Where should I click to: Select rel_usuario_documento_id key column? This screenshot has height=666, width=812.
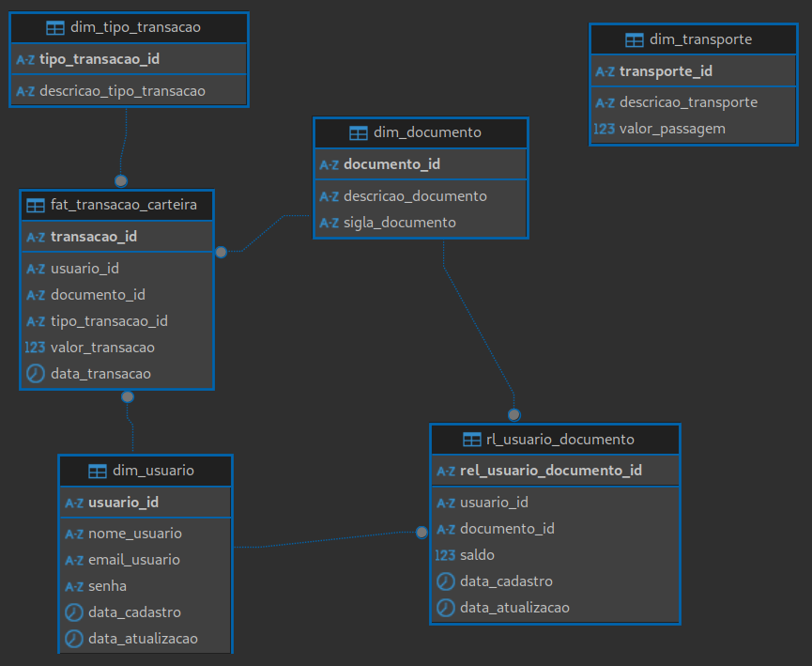(551, 470)
